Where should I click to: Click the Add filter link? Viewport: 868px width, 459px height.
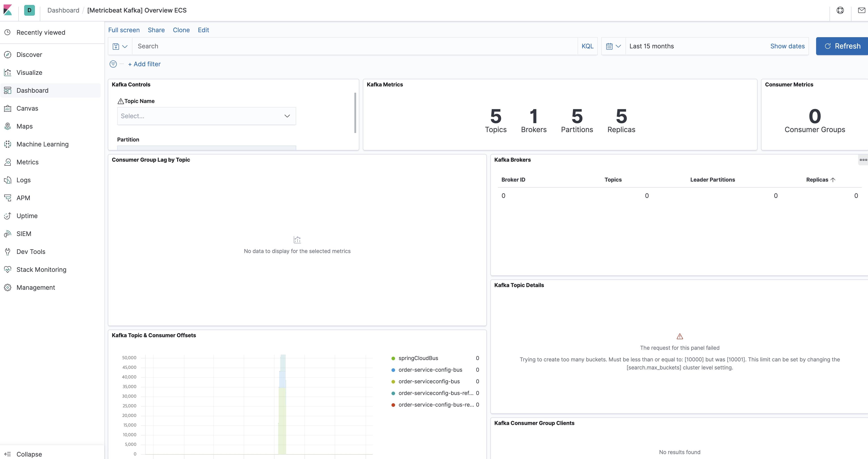click(144, 64)
